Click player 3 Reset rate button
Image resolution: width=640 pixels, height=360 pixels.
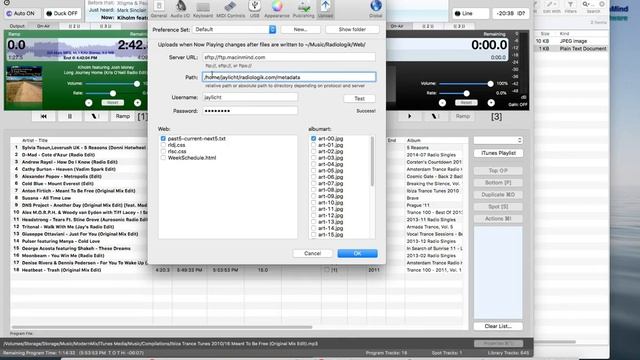[x=466, y=103]
